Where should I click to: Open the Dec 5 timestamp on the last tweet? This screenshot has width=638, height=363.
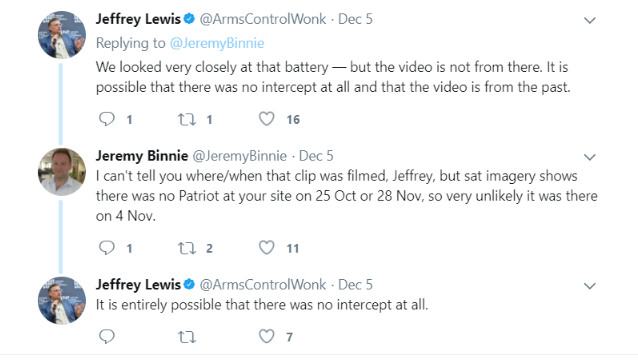[x=355, y=284]
